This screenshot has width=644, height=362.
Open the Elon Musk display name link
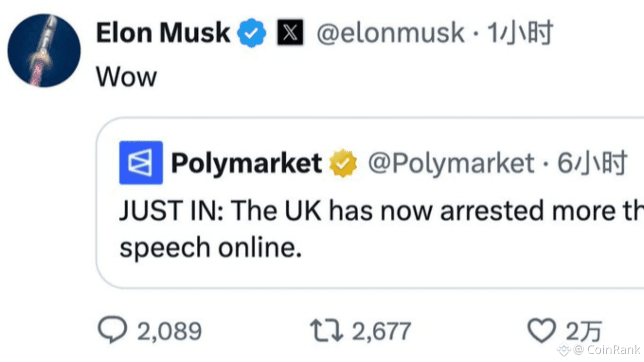point(163,33)
